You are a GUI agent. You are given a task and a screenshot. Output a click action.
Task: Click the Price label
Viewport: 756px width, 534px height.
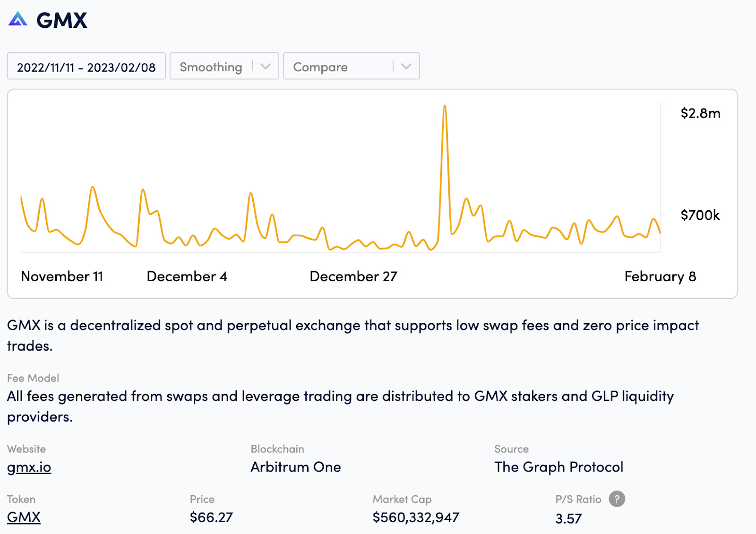(x=202, y=500)
